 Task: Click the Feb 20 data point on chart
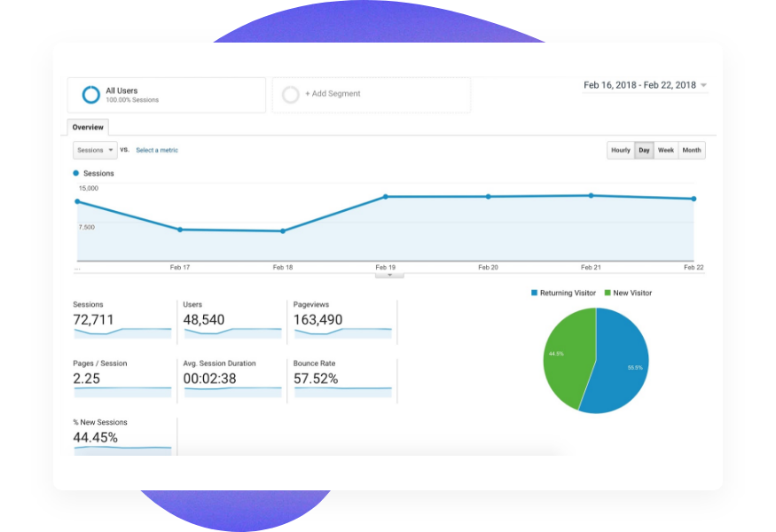pyautogui.click(x=489, y=197)
